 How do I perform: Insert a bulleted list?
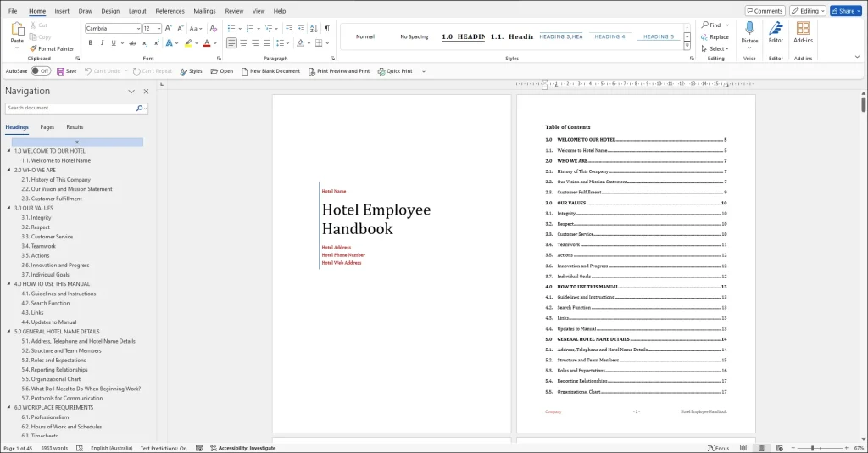pyautogui.click(x=231, y=28)
